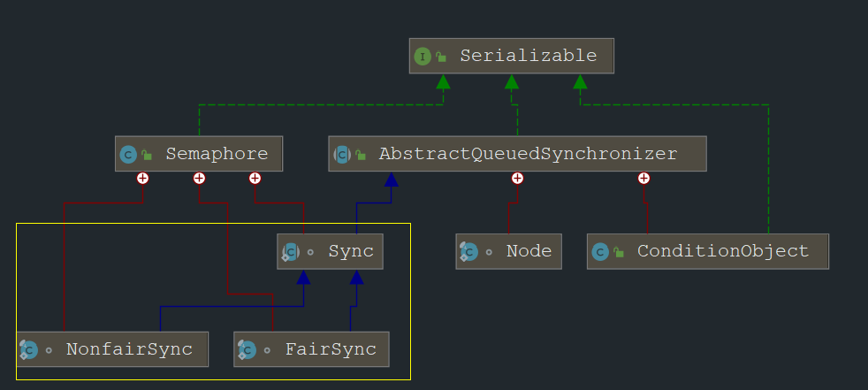Click the plus marker linking AbstractQueuedSynchronizer to Node

tap(518, 178)
